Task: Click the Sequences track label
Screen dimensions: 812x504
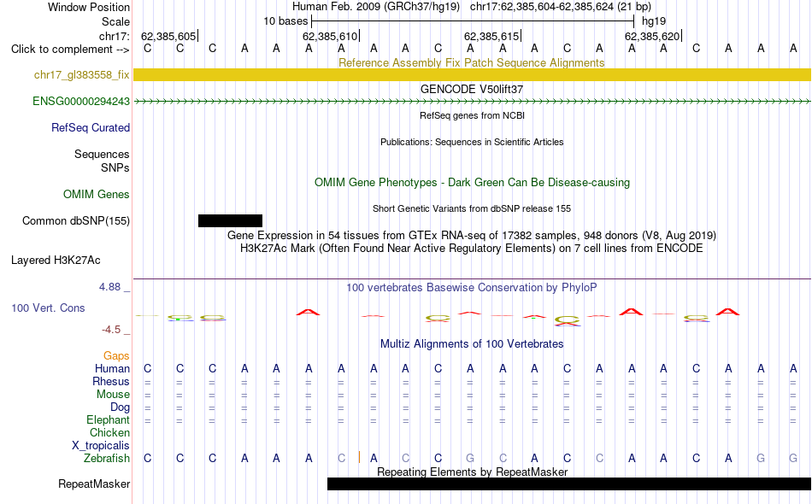Action: pos(102,155)
